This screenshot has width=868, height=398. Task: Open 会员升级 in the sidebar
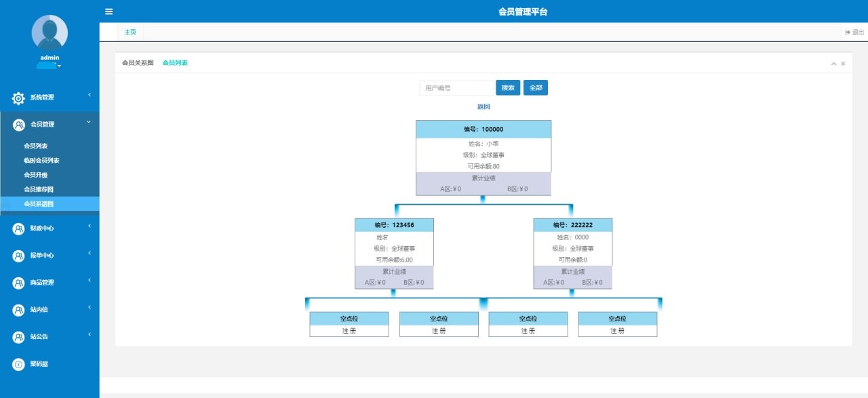pyautogui.click(x=36, y=175)
